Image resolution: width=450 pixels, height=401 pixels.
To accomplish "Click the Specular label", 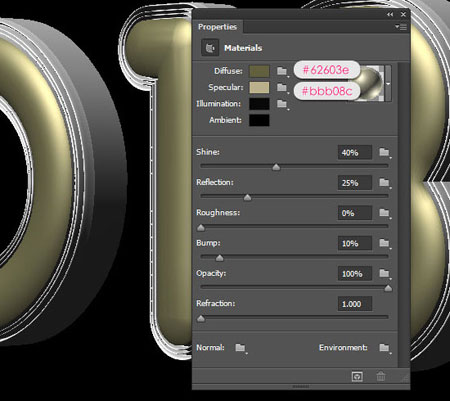I will (226, 87).
